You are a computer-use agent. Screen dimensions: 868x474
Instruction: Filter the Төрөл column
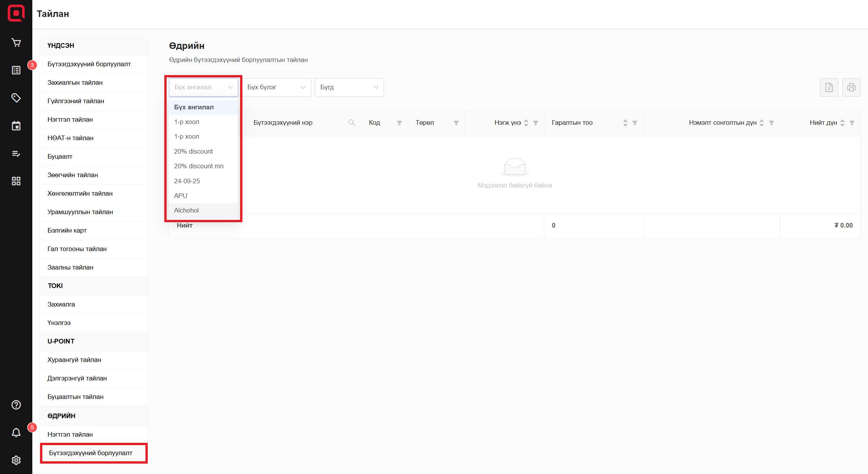pyautogui.click(x=456, y=123)
